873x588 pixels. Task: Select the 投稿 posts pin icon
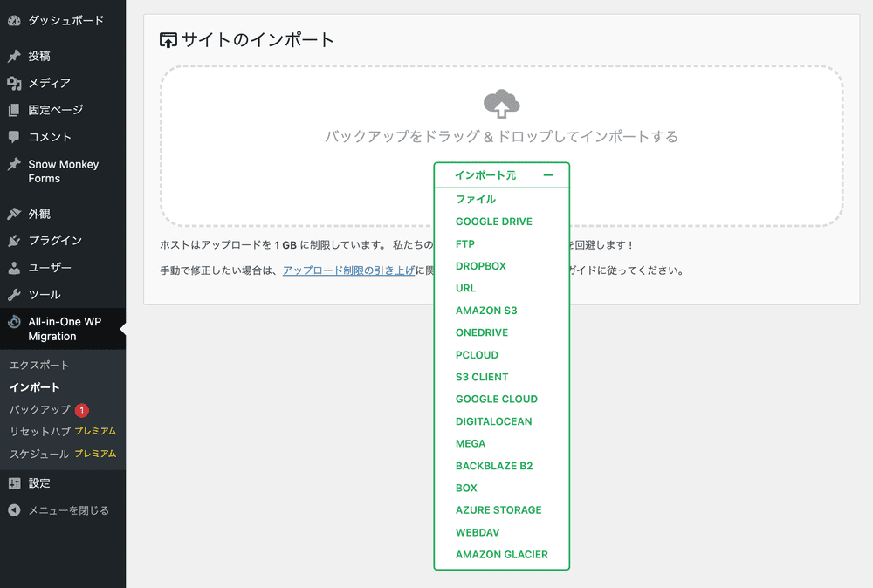[14, 54]
